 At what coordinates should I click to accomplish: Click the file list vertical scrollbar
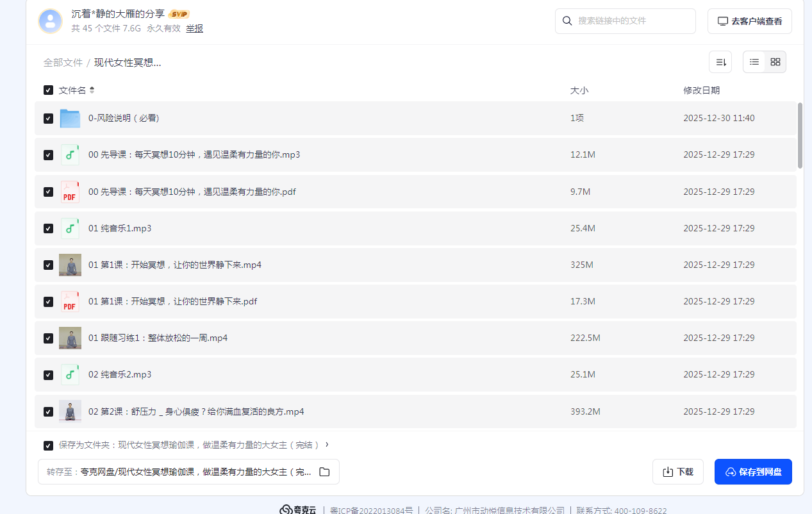tap(800, 135)
